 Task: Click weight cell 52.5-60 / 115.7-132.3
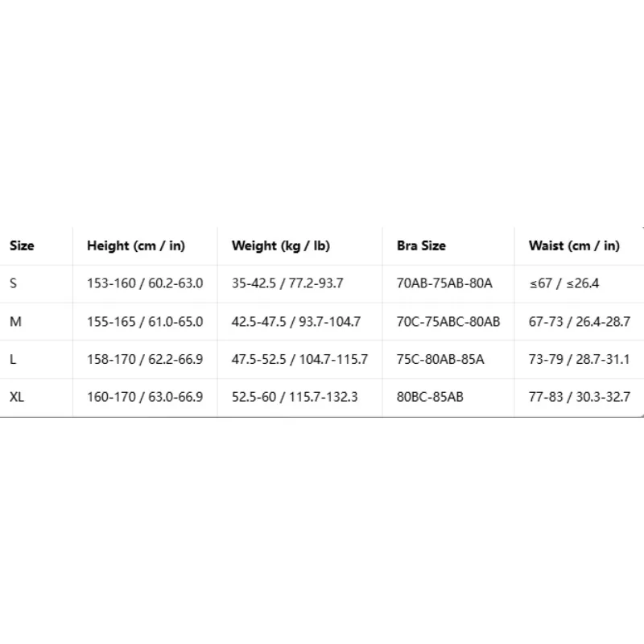tap(295, 397)
